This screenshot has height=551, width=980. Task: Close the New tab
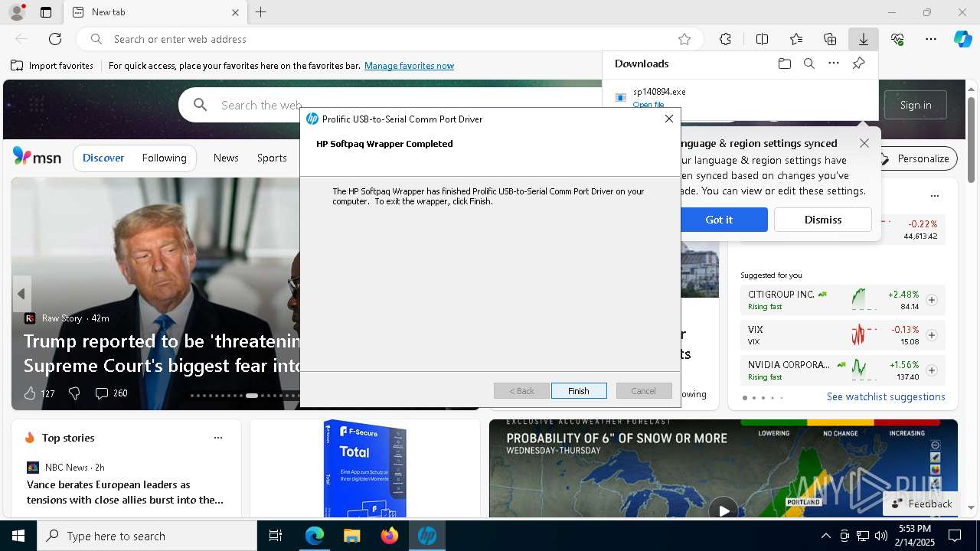pos(236,12)
